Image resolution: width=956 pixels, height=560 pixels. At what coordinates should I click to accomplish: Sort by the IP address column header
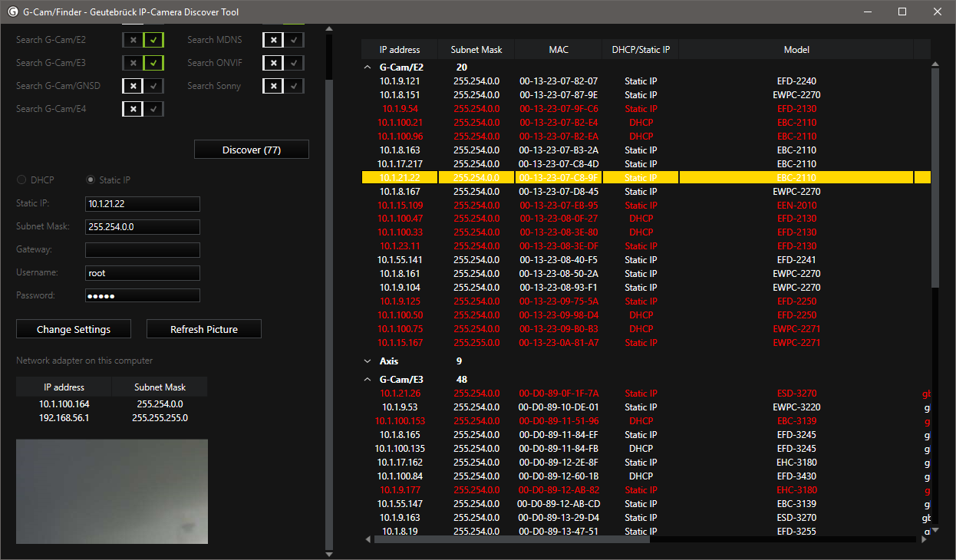[x=400, y=50]
